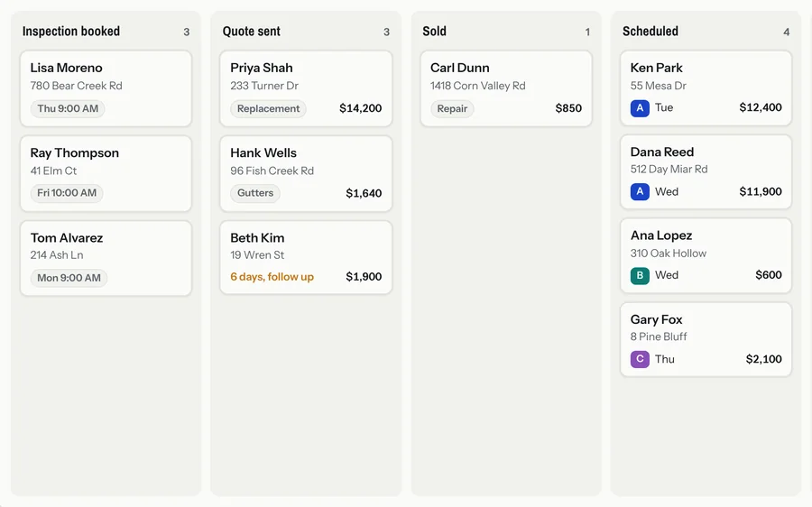The height and width of the screenshot is (507, 812).
Task: Click the $14,200 quote amount
Action: coord(360,108)
